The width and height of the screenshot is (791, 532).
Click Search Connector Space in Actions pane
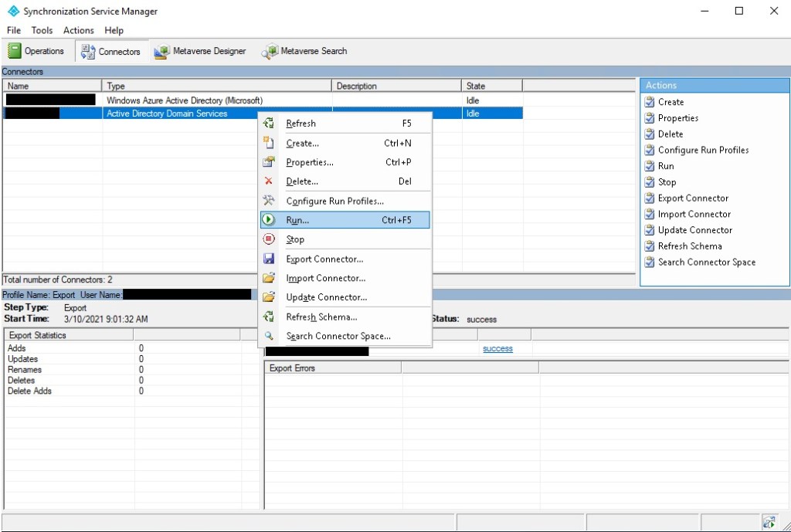tap(707, 263)
